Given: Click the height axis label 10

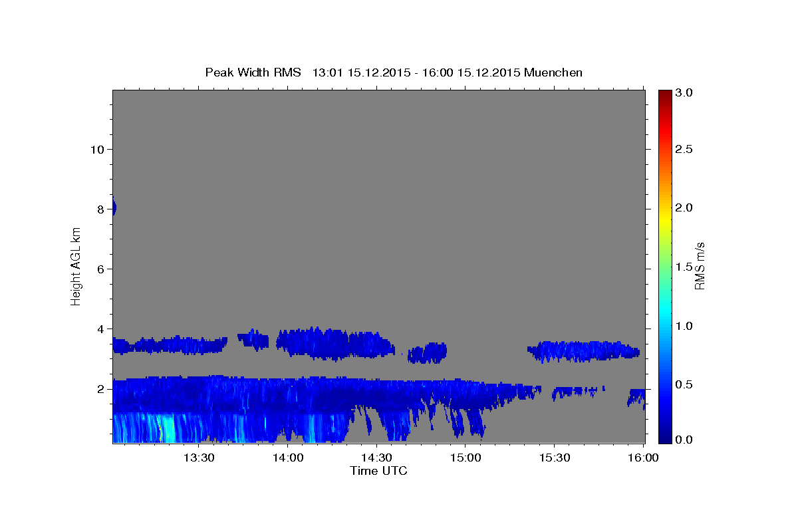Looking at the screenshot, I should [97, 149].
